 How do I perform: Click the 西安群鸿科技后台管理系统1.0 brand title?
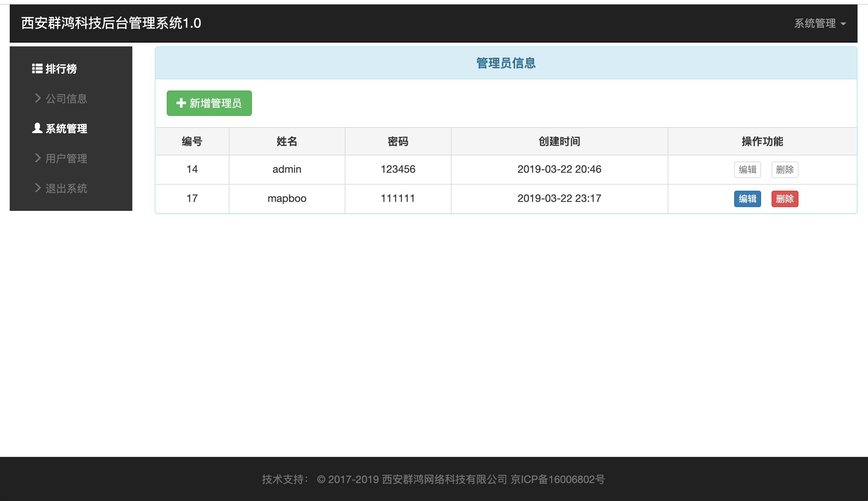click(111, 23)
